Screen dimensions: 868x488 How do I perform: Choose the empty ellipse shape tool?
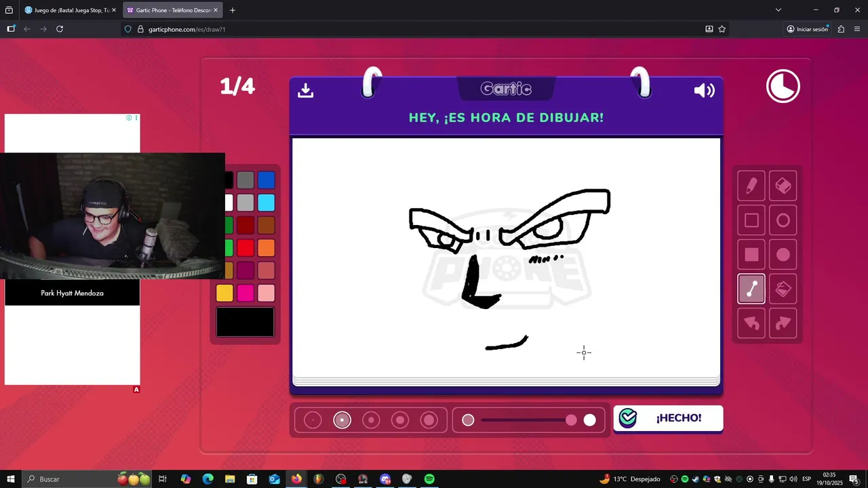coord(783,220)
